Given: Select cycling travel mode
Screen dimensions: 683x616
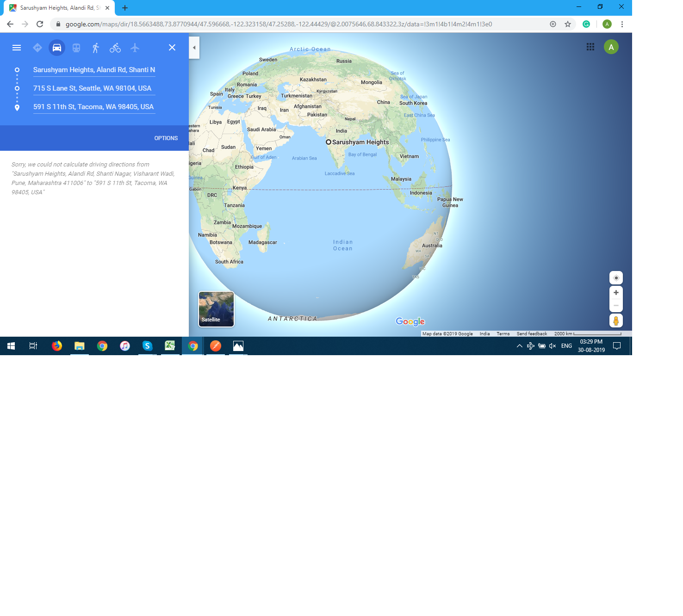Looking at the screenshot, I should coord(115,48).
